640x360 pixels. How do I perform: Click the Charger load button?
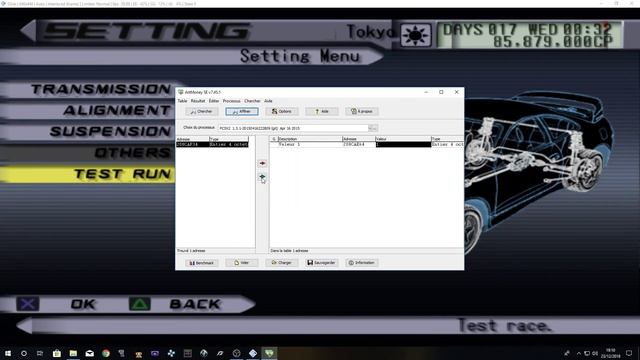tap(282, 263)
